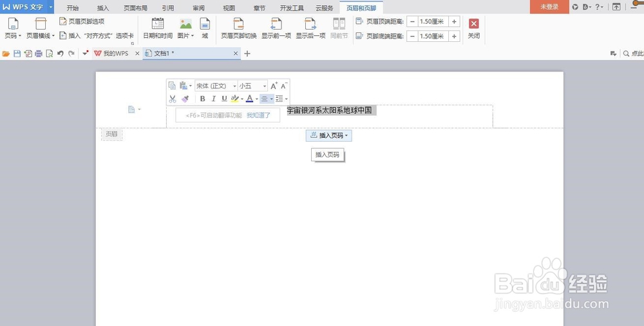644x326 pixels.
Task: Click the cut scissors icon
Action: click(173, 99)
